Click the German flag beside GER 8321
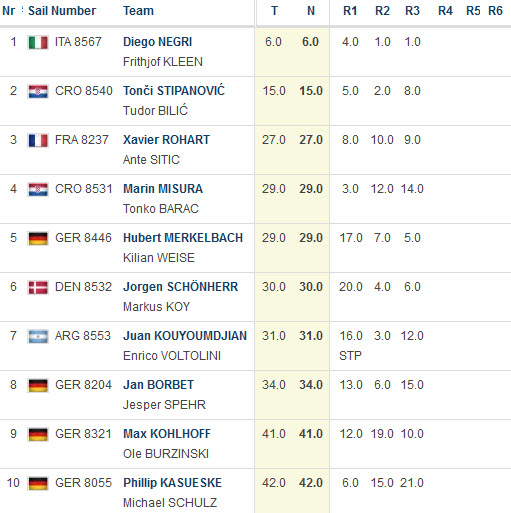 coord(38,435)
